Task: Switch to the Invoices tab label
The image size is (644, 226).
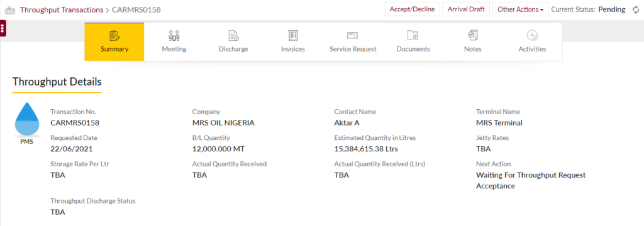Action: pyautogui.click(x=293, y=49)
